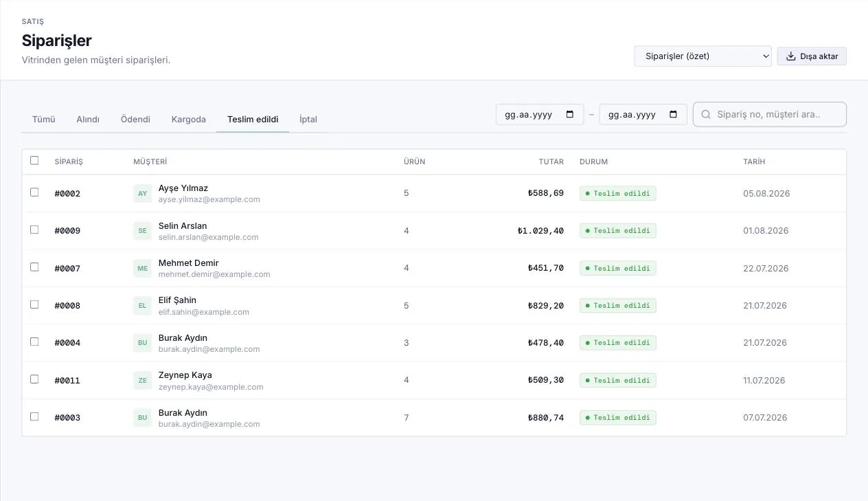Click the download icon in Dışa aktar
The height and width of the screenshot is (501, 868).
[791, 56]
